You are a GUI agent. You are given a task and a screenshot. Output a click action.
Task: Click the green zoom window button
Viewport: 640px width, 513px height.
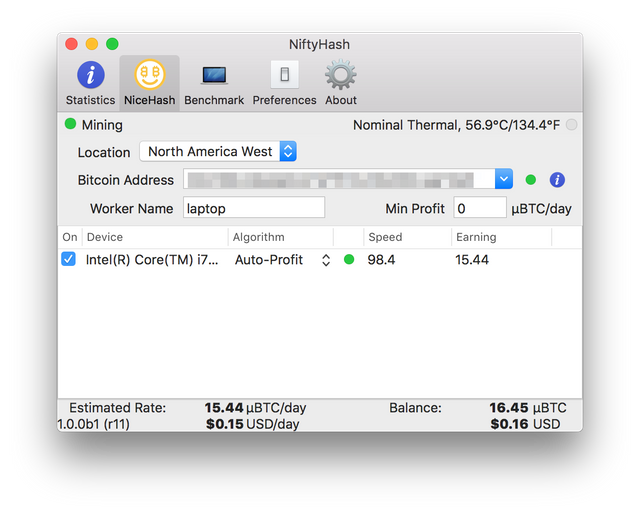click(112, 44)
